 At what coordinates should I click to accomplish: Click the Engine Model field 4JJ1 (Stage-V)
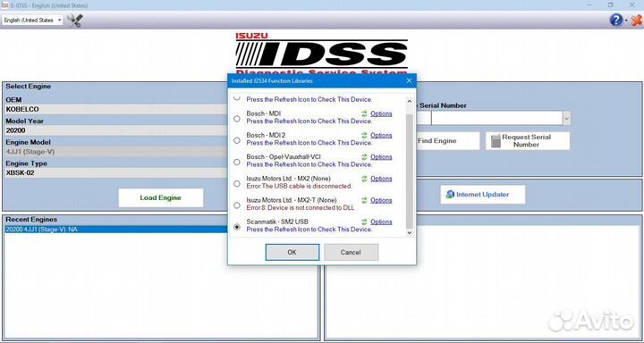(116, 152)
